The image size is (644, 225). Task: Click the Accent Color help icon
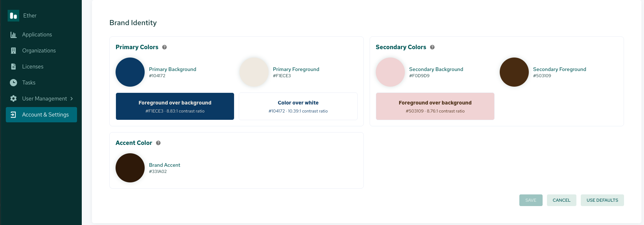158,143
